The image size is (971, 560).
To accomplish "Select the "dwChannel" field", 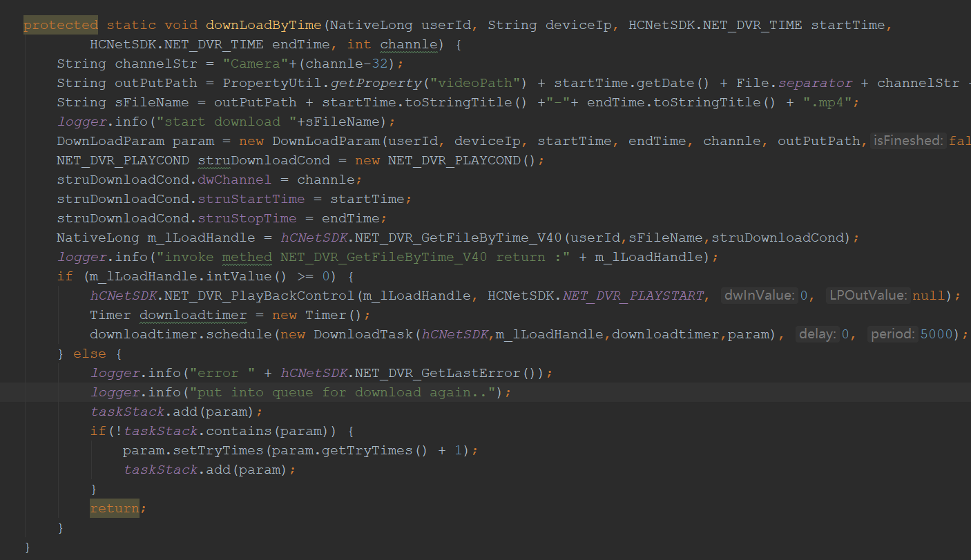I will 235,180.
